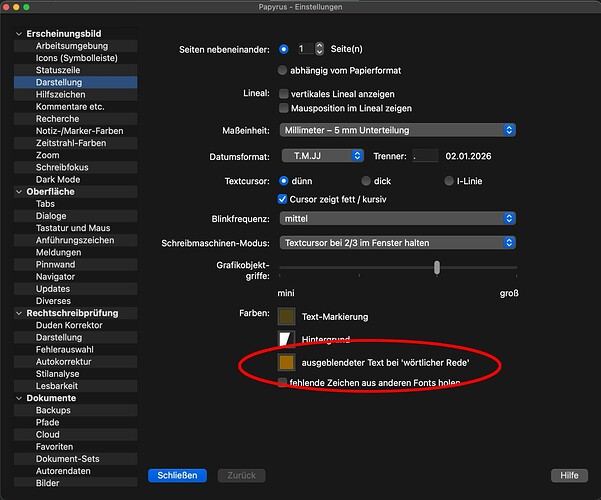Click the Trenner input field

425,155
